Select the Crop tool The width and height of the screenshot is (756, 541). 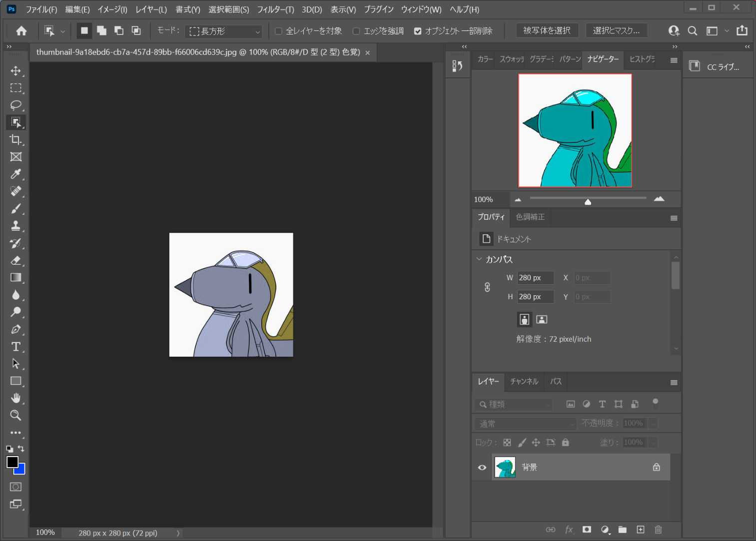coord(16,139)
